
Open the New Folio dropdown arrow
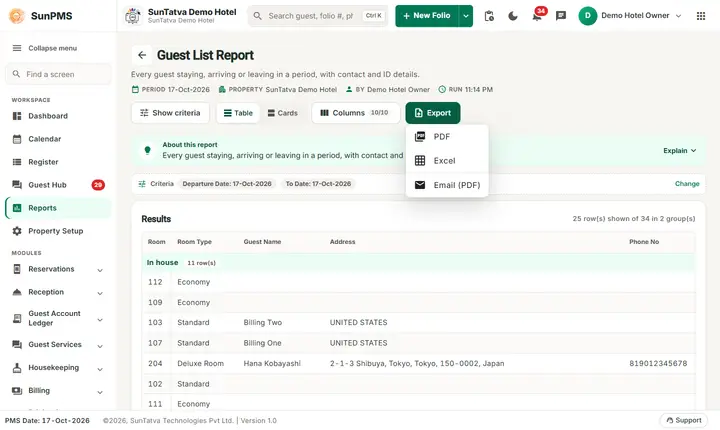tap(466, 16)
